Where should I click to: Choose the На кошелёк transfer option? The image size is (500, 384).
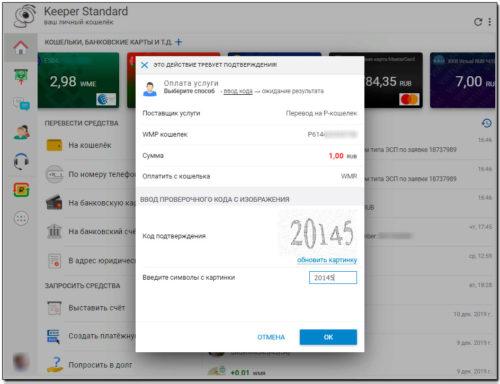[x=90, y=145]
